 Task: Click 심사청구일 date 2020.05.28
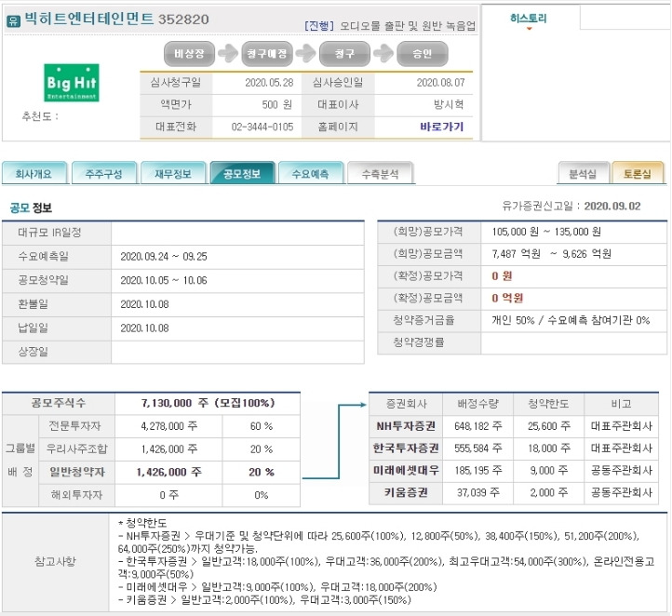coord(269,83)
